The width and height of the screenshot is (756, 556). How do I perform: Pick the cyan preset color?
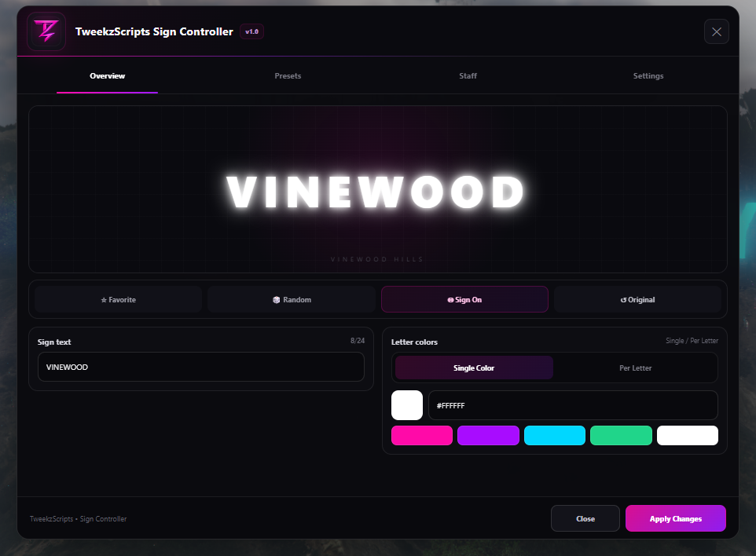click(x=555, y=436)
